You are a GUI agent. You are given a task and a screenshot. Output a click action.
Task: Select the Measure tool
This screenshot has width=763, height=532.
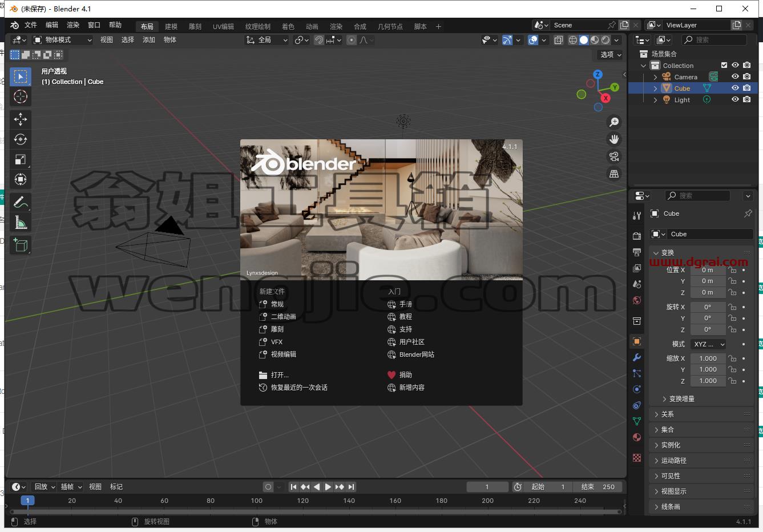(x=21, y=222)
